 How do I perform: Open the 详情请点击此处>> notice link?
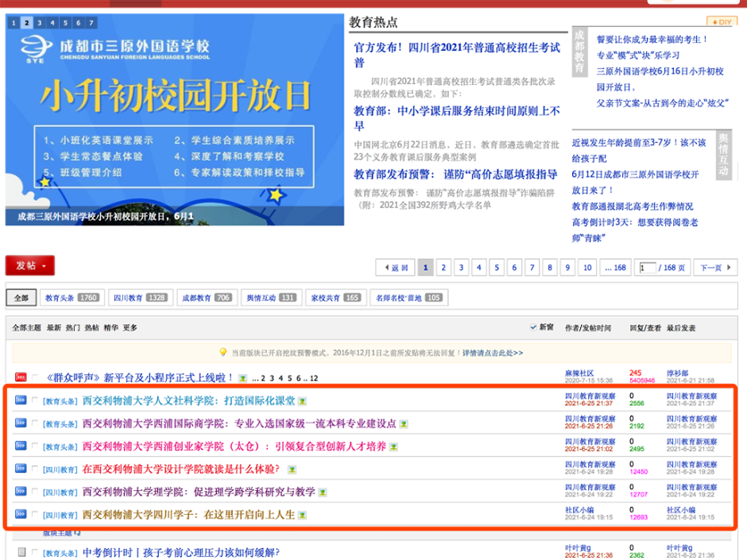tap(493, 353)
